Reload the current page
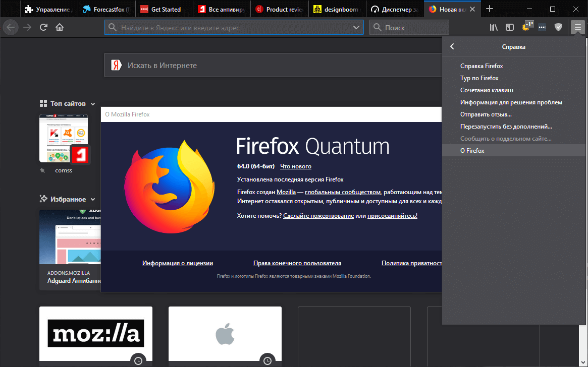 [x=43, y=27]
